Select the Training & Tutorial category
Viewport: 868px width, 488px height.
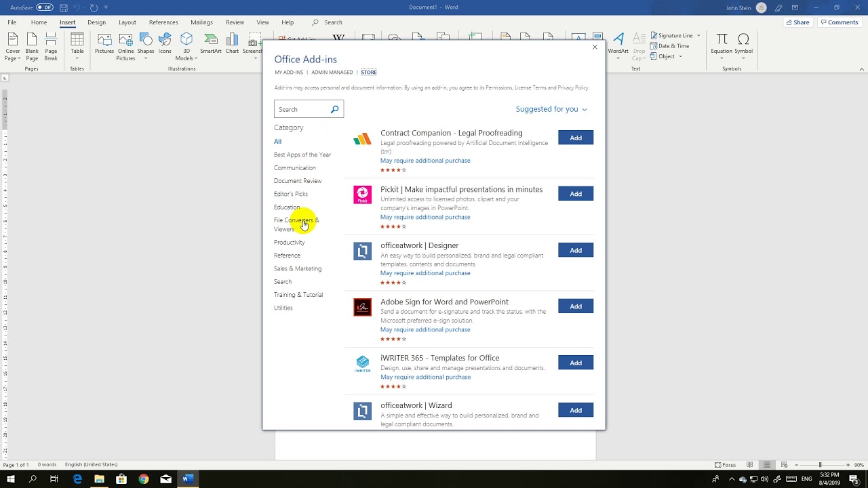pyautogui.click(x=298, y=295)
